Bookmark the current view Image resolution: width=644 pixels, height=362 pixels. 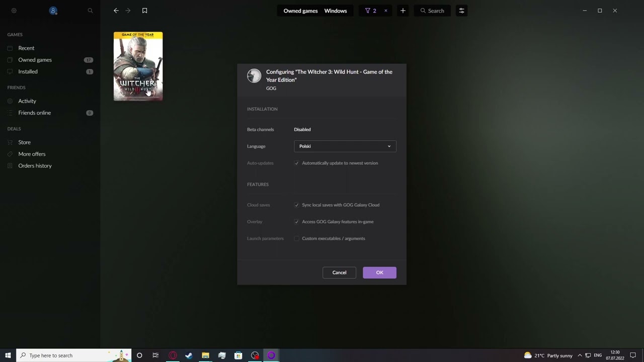[x=144, y=11]
